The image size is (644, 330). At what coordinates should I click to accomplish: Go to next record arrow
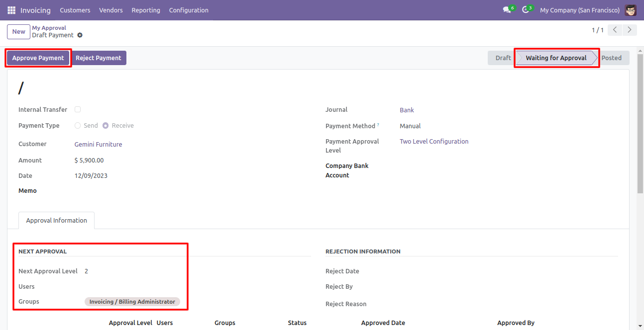[630, 30]
